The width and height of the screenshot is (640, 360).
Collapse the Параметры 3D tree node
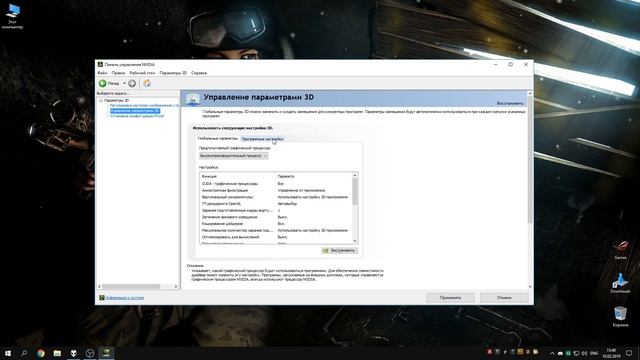click(100, 100)
